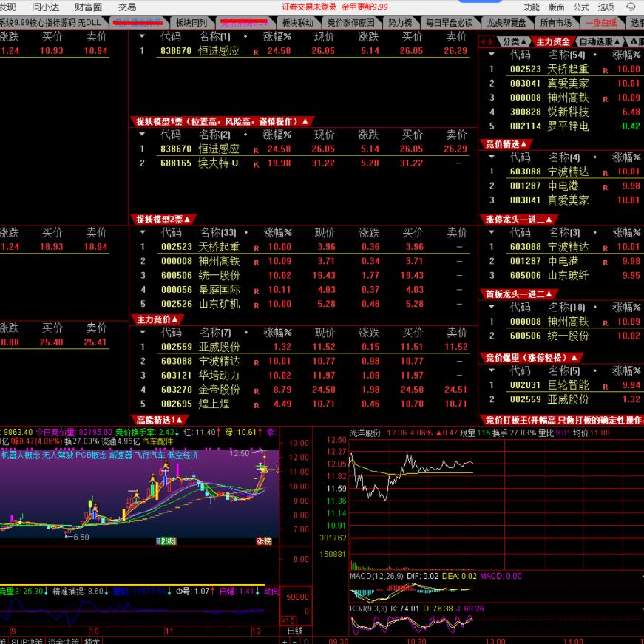Switch to the 竞价涨停原因 tab

350,23
